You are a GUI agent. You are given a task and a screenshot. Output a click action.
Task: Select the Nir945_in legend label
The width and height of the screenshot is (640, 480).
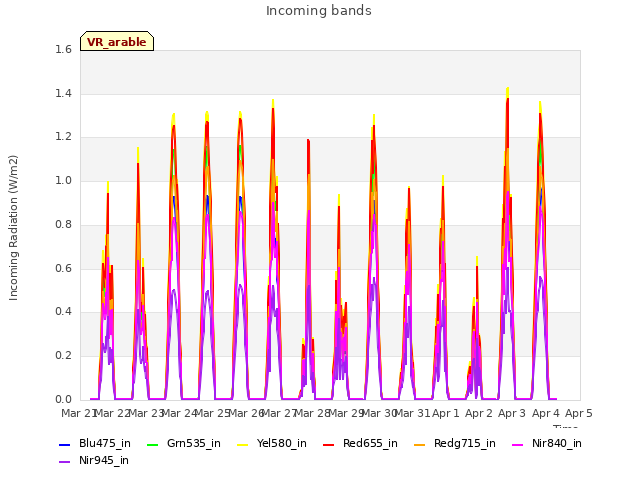[104, 461]
